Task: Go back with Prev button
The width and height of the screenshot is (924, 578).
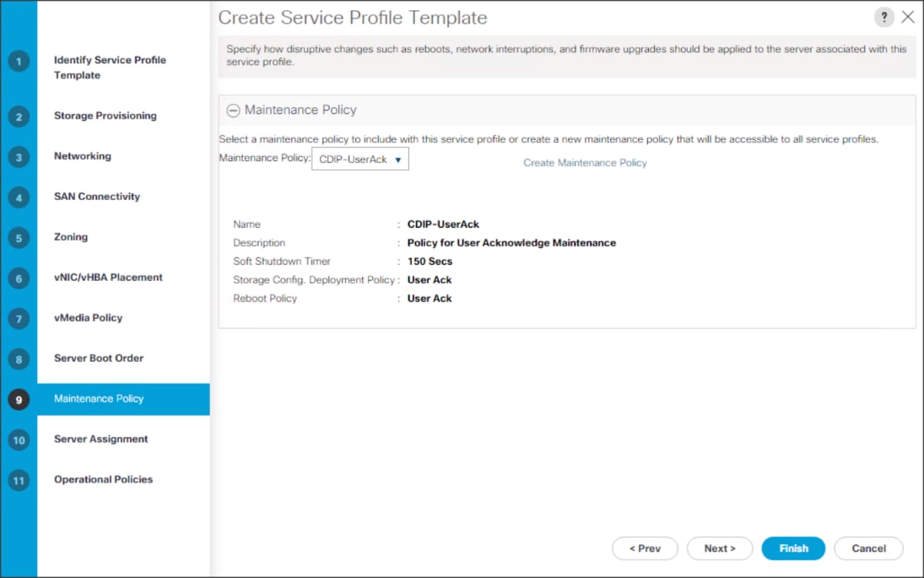Action: click(645, 548)
